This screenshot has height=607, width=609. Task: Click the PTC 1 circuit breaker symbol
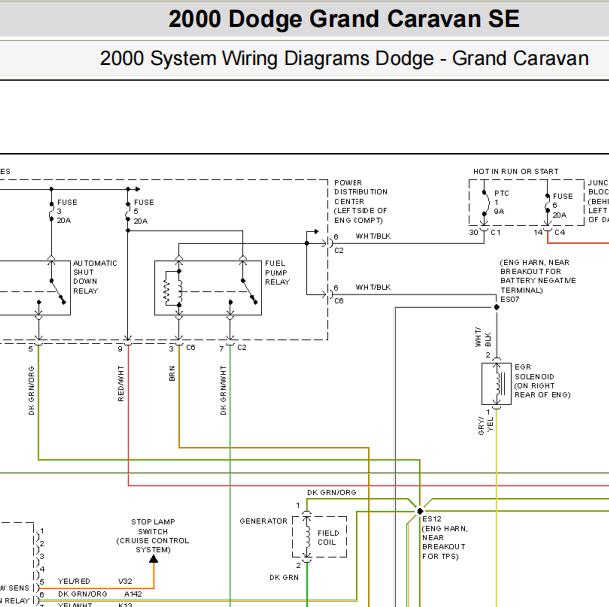[485, 203]
